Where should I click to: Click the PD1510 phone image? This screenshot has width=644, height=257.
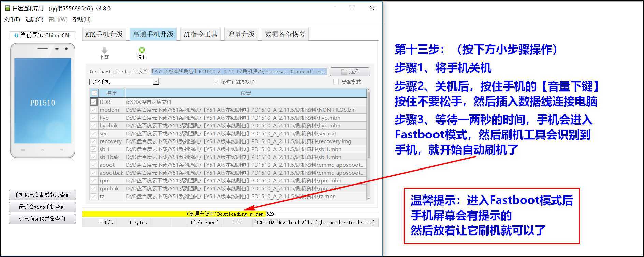point(43,101)
